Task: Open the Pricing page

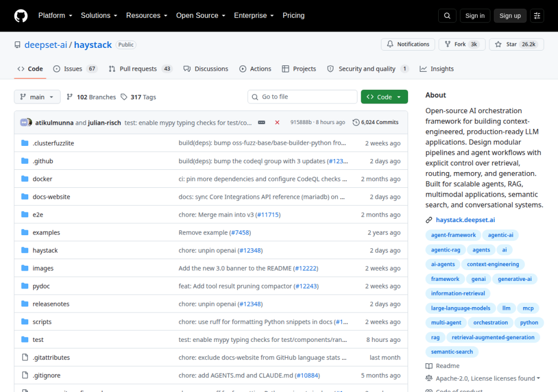Action: (x=294, y=16)
